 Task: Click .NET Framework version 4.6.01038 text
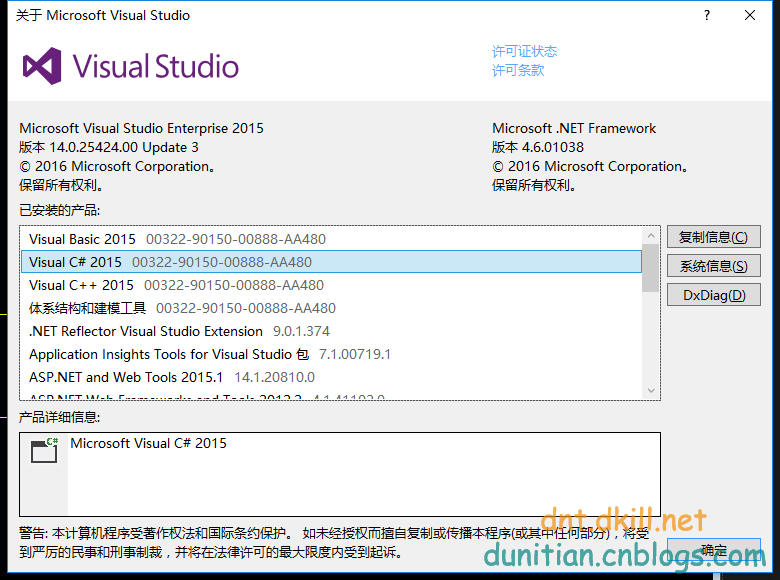(538, 147)
